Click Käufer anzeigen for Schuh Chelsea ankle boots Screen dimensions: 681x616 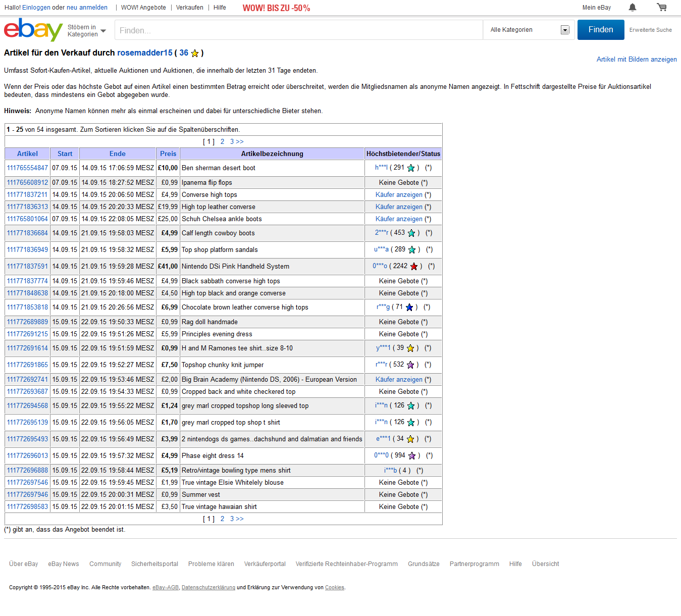tap(399, 219)
